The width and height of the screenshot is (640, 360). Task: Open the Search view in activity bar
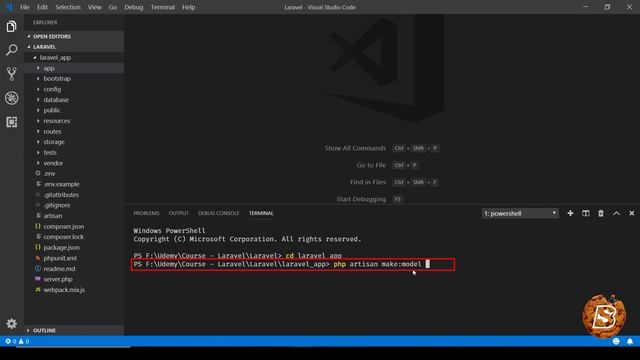coord(11,50)
